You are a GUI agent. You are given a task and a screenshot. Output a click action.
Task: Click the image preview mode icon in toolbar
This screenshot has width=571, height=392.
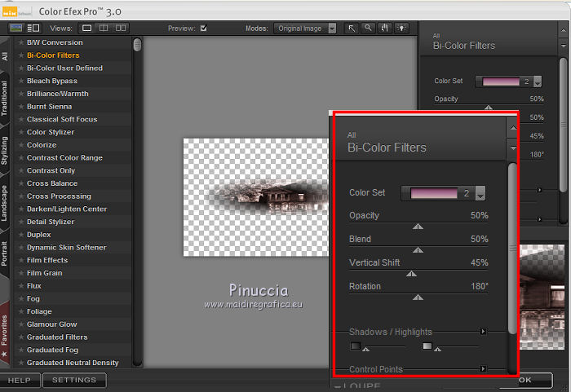(x=15, y=28)
